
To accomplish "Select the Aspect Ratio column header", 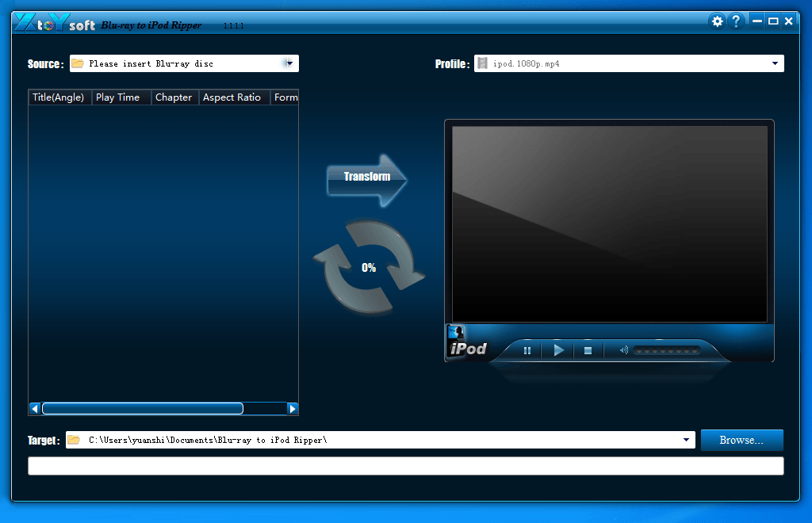I will [x=232, y=97].
